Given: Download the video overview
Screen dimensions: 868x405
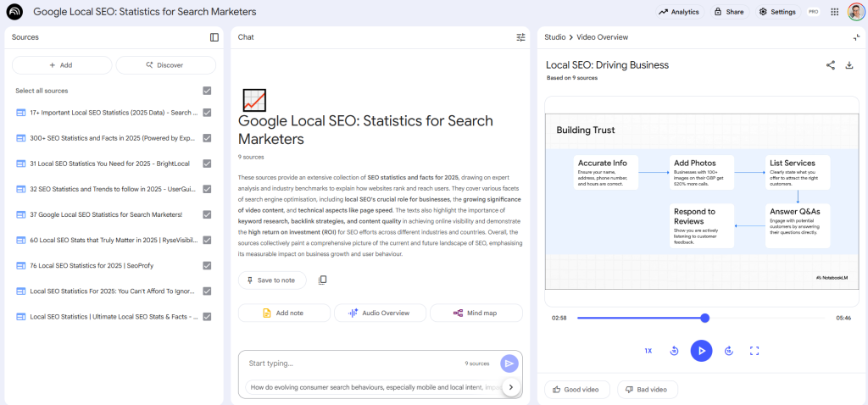Looking at the screenshot, I should point(849,65).
